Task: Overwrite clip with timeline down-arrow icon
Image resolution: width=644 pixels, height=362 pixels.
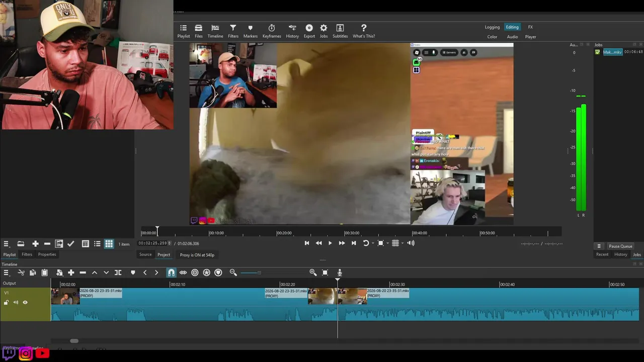Action: coord(106,273)
